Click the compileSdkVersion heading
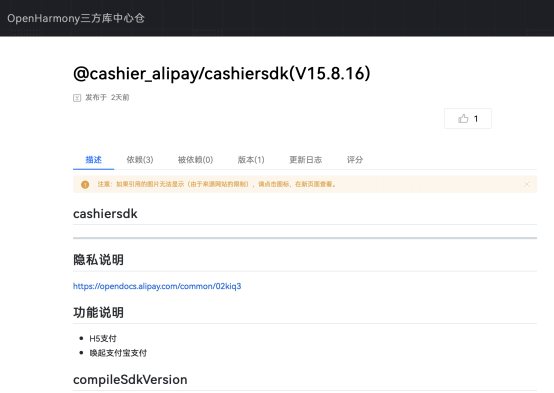554x393 pixels. coord(130,380)
